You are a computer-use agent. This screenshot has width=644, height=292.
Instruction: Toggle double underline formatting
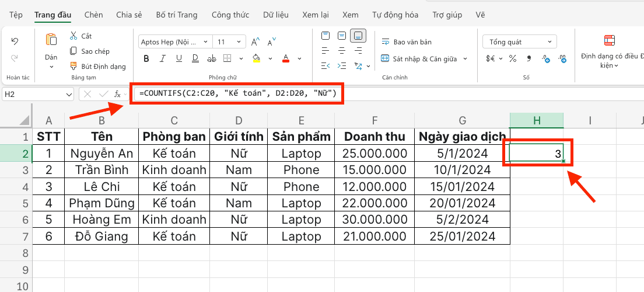pyautogui.click(x=195, y=58)
